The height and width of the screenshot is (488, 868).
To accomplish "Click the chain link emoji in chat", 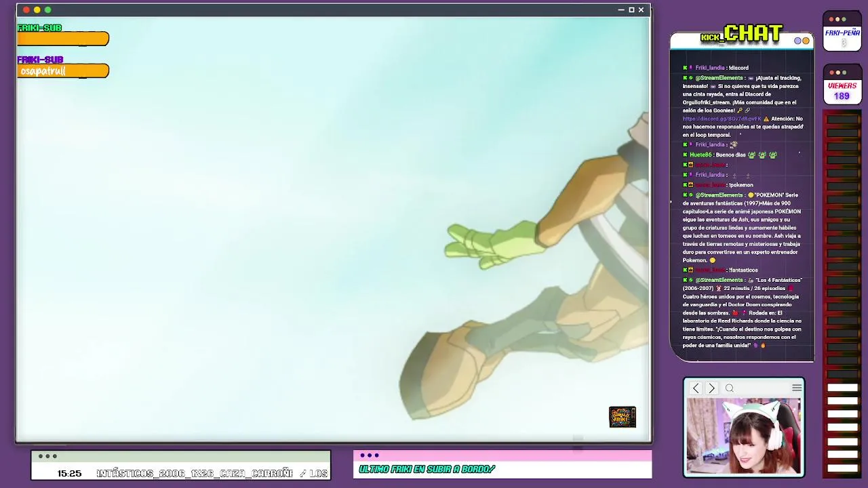I will pos(747,110).
